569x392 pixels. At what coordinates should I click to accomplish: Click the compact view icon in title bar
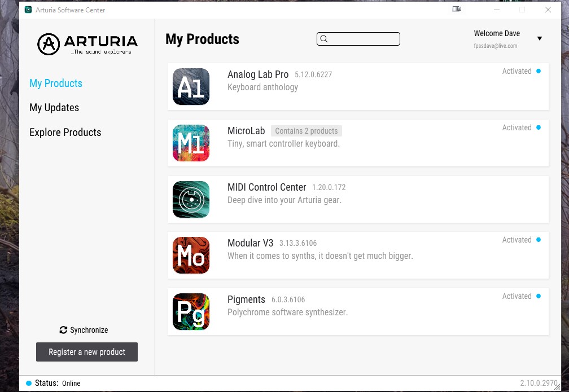click(x=457, y=9)
